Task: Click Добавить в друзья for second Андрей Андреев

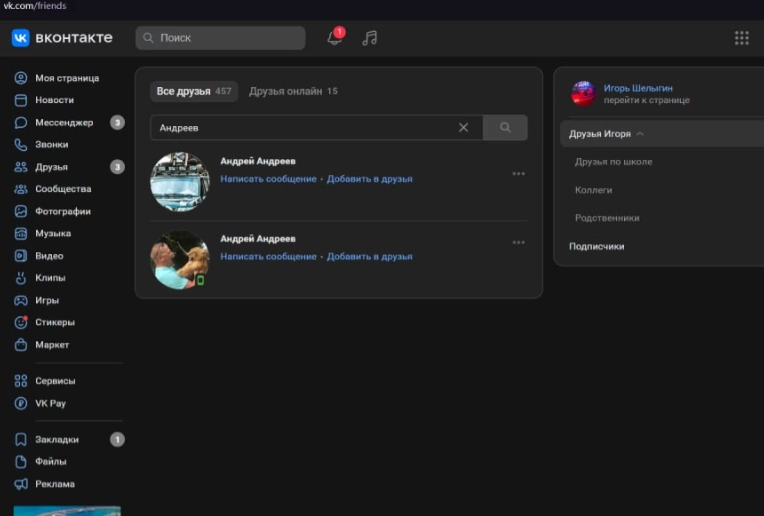Action: point(369,257)
